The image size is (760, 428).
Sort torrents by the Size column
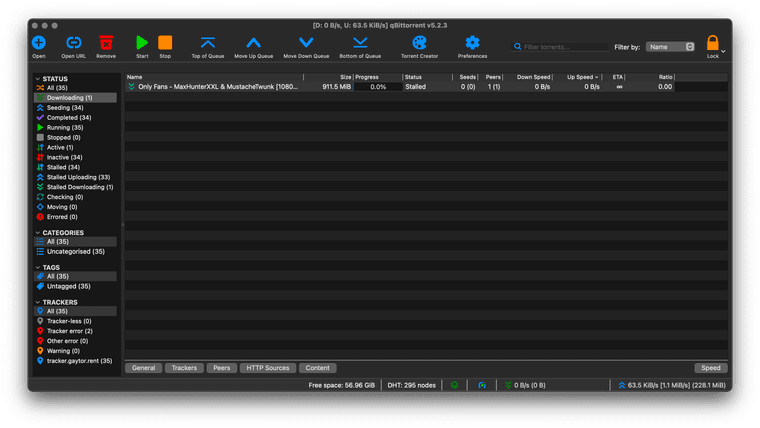[x=329, y=77]
